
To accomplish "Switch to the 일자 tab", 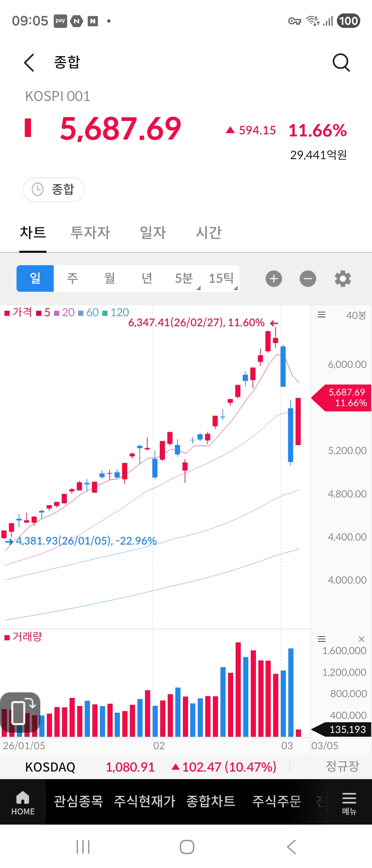I will point(153,232).
